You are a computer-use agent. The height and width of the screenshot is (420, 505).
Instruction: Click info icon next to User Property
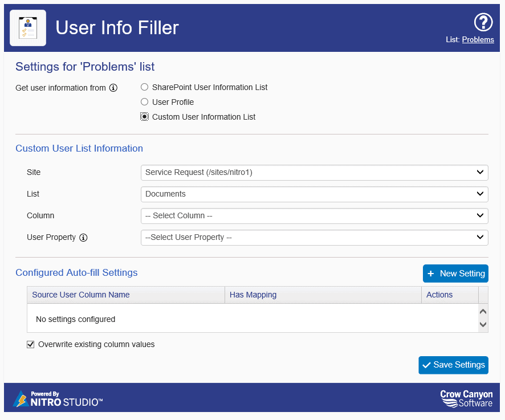coord(83,238)
